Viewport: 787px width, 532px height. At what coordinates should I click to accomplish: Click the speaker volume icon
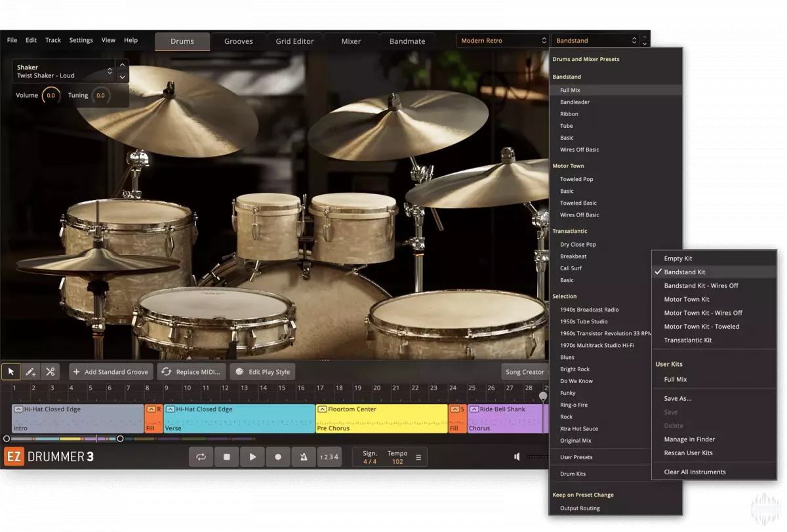coord(517,457)
